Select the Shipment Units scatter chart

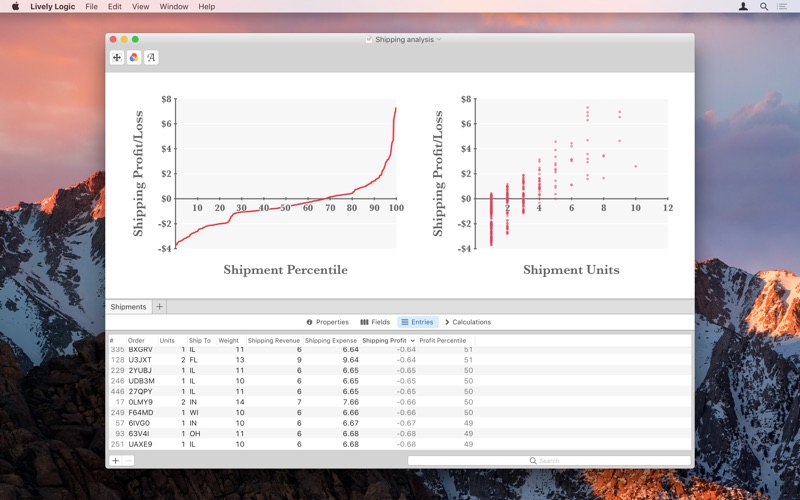(x=571, y=173)
